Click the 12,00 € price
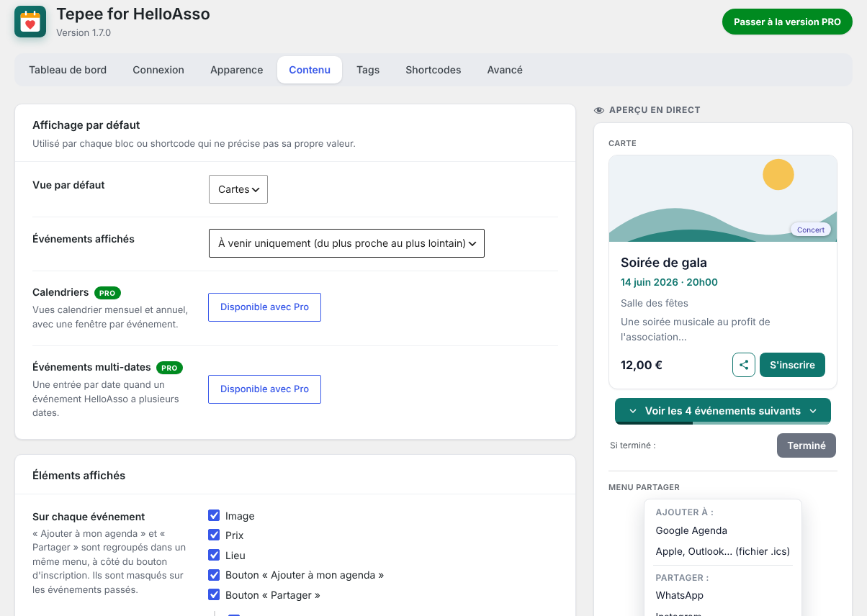867x616 pixels. pos(642,365)
